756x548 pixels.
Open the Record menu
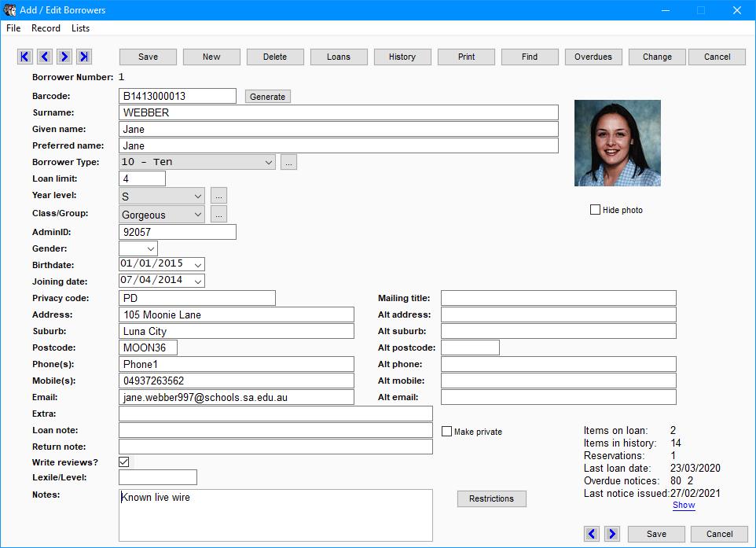tap(46, 28)
